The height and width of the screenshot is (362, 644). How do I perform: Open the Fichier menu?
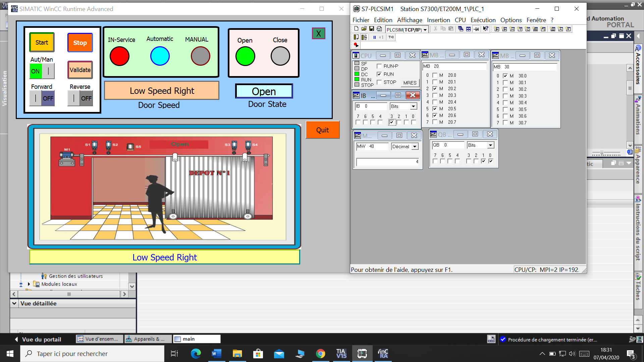pos(361,20)
